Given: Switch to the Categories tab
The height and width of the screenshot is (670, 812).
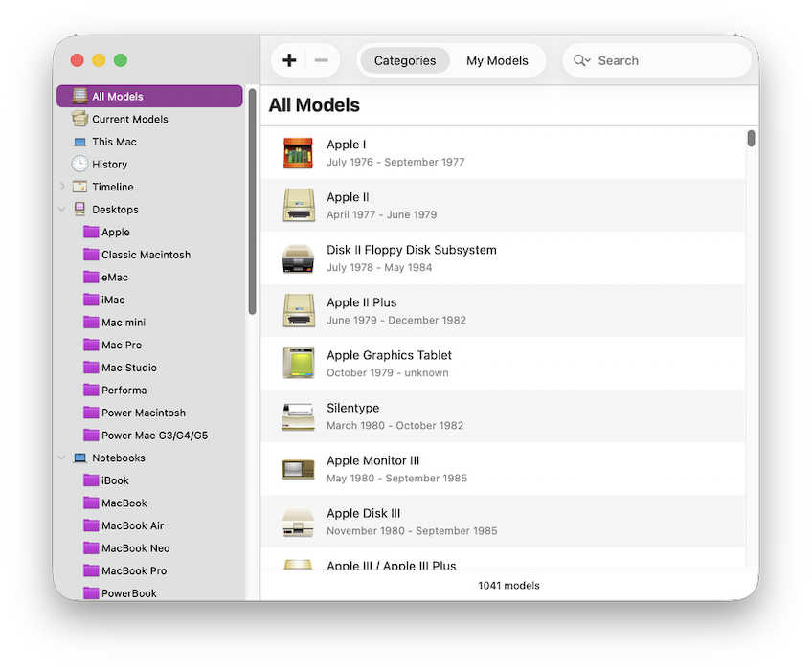Looking at the screenshot, I should (405, 60).
